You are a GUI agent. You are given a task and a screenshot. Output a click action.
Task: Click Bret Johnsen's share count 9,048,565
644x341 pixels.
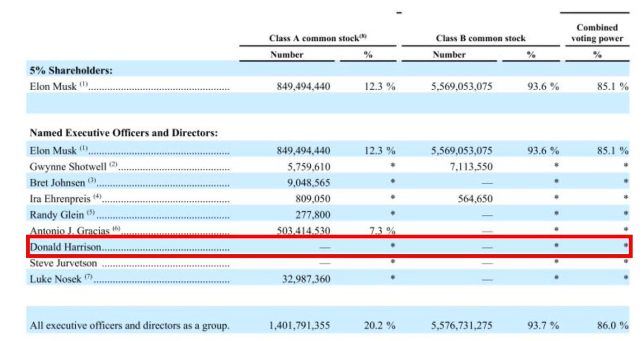[308, 183]
